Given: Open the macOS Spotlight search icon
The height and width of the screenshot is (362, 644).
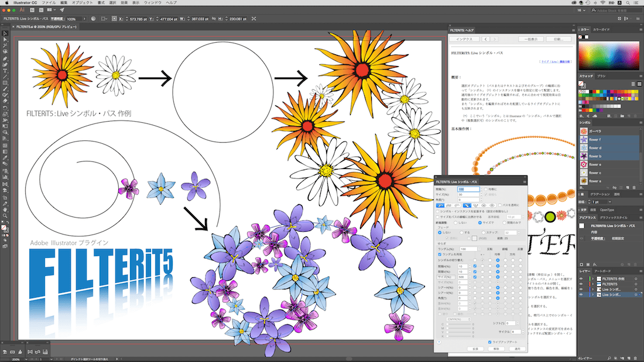Looking at the screenshot, I should click(628, 2).
